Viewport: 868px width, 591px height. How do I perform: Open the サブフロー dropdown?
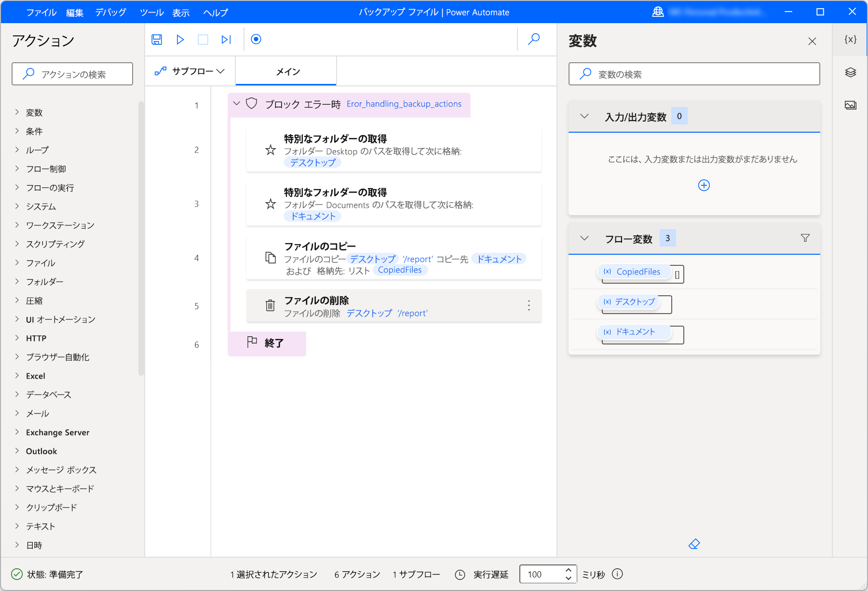pos(190,71)
